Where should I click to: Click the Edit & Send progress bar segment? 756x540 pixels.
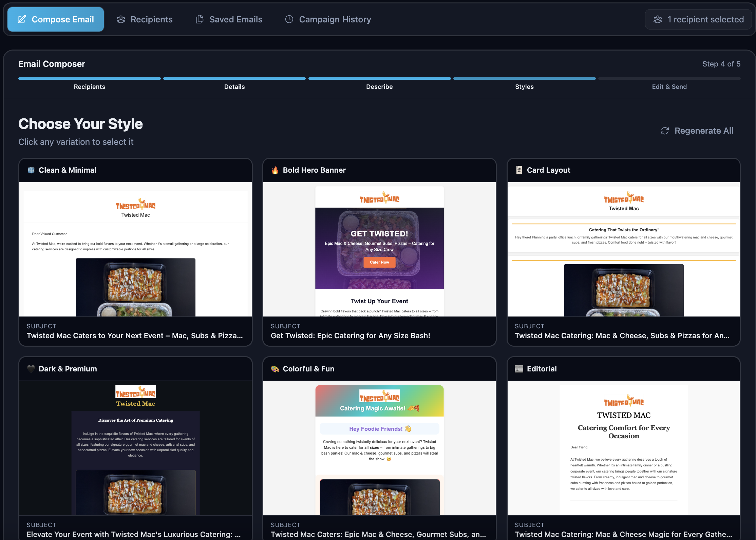tap(669, 79)
